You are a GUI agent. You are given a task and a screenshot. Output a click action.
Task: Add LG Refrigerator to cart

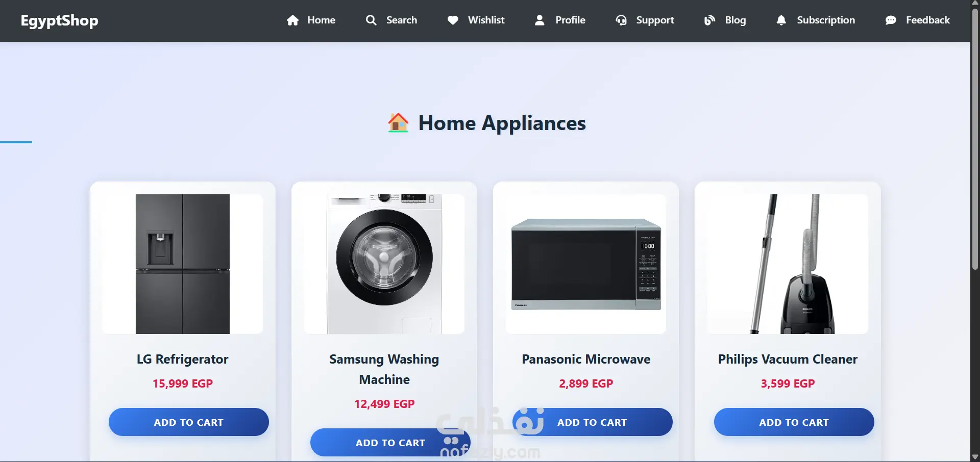point(189,422)
